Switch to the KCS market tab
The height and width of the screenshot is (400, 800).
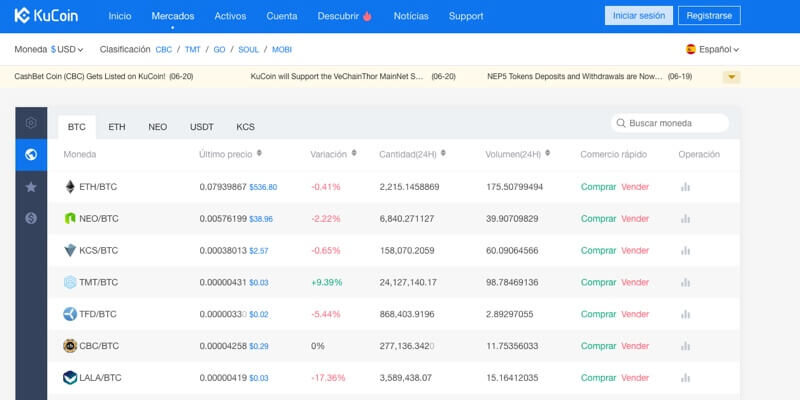[x=245, y=127]
